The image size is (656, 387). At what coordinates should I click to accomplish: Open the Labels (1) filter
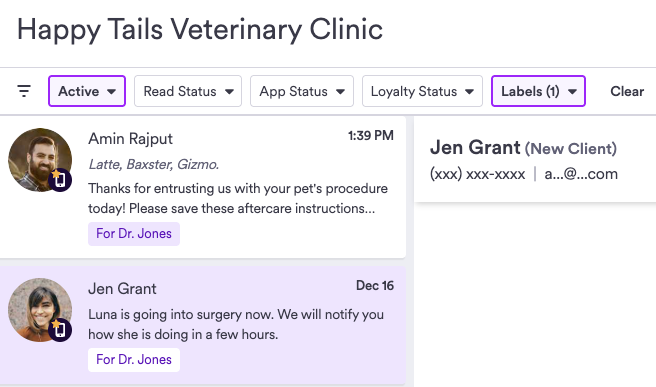[x=538, y=91]
